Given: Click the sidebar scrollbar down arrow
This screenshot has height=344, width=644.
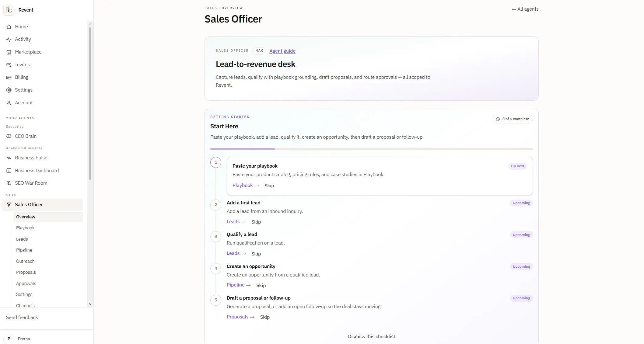Looking at the screenshot, I should pos(90,304).
